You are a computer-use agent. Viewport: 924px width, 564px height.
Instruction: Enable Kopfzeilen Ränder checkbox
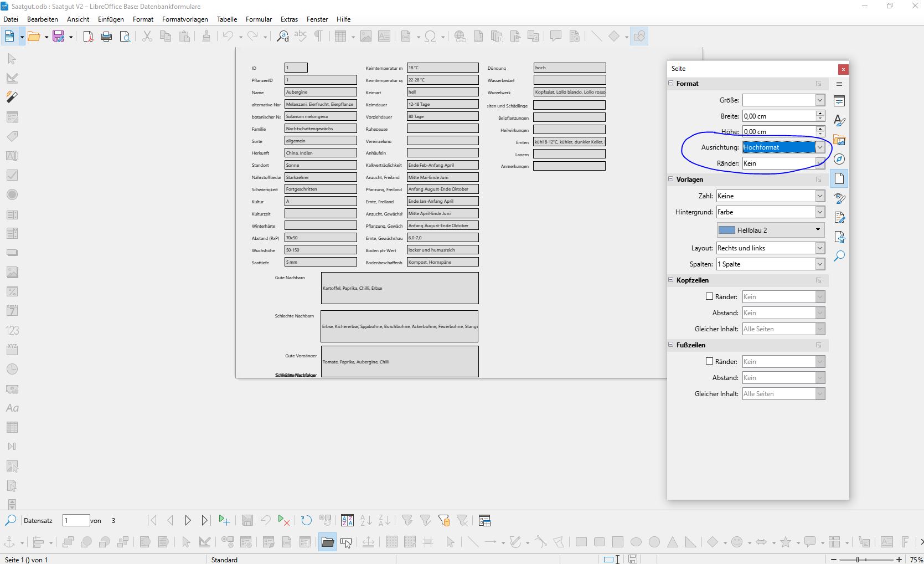(x=709, y=296)
